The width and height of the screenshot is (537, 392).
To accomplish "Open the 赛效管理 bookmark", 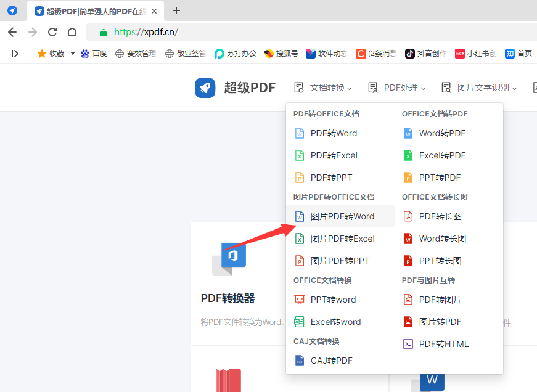I will click(x=136, y=54).
